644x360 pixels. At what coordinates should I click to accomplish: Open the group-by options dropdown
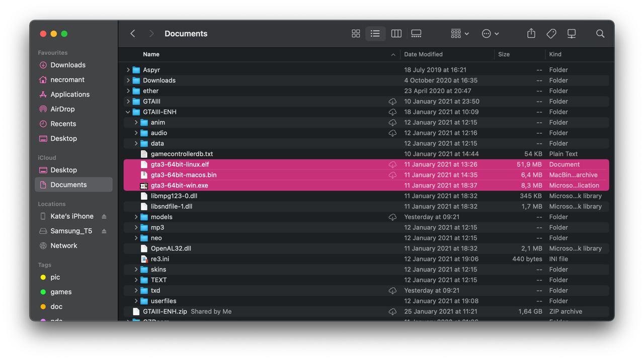click(x=460, y=34)
